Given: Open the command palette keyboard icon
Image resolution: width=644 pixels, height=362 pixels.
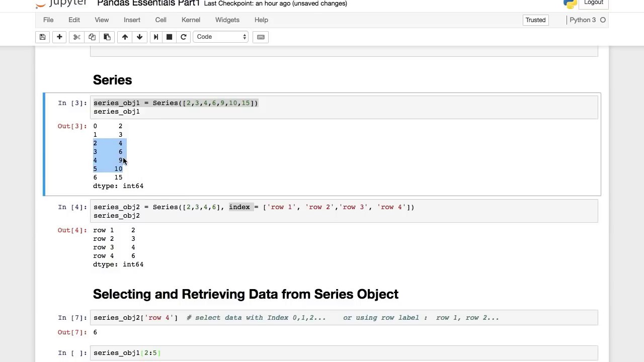Looking at the screenshot, I should (261, 37).
